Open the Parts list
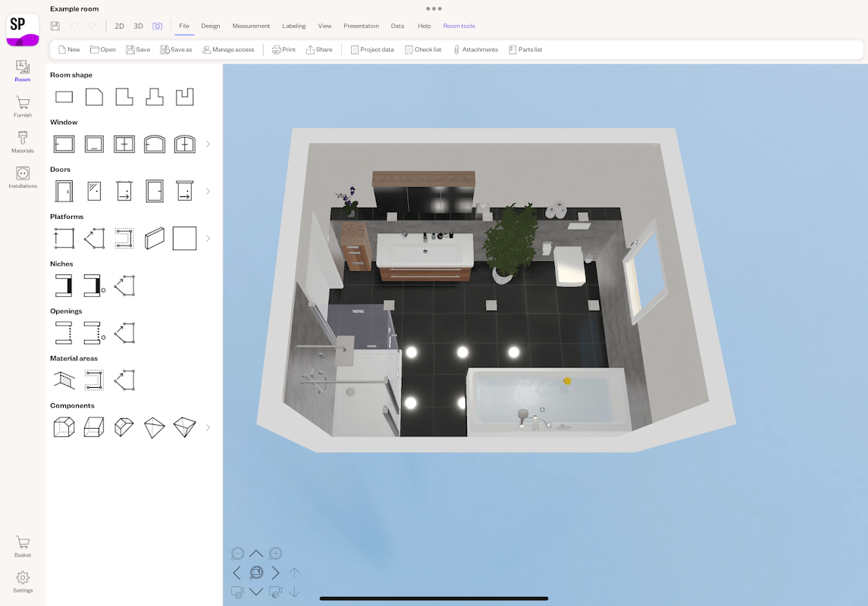This screenshot has width=868, height=606. (525, 50)
